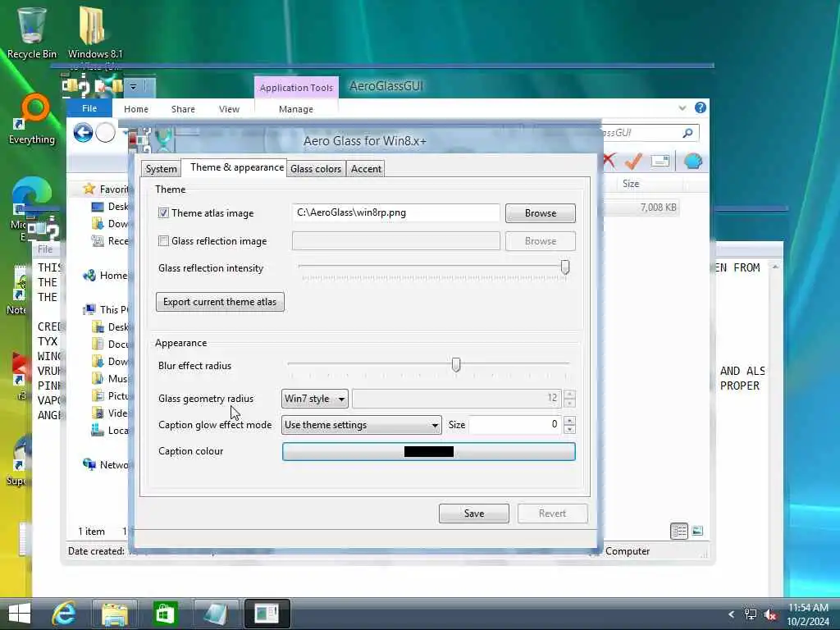Select the Theme & appearance tab

pos(234,167)
